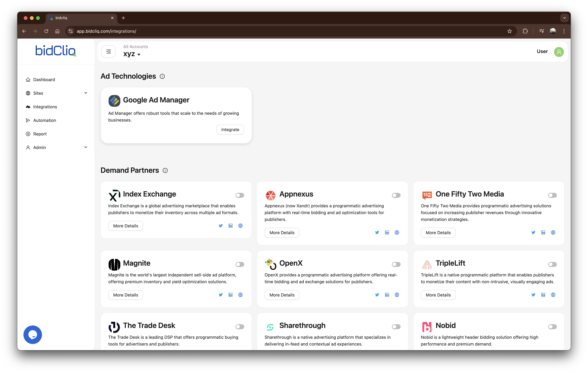Go back to previous page
The height and width of the screenshot is (373, 588).
click(x=24, y=31)
